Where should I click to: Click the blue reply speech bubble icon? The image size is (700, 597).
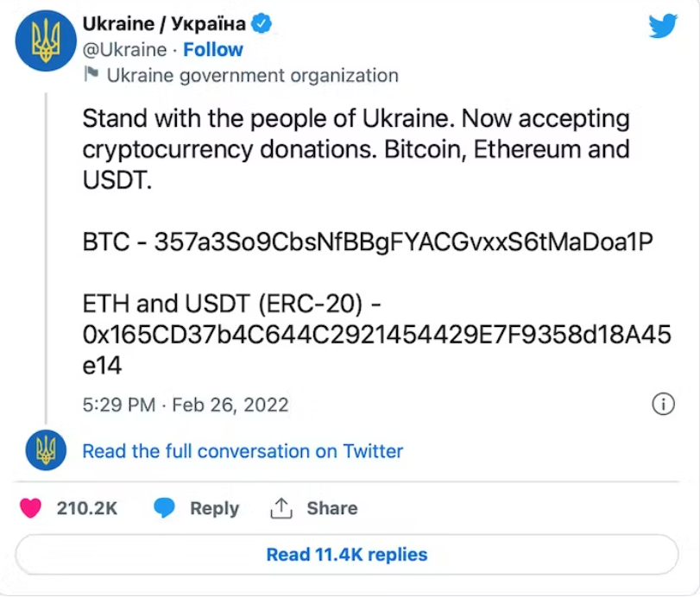pyautogui.click(x=165, y=508)
